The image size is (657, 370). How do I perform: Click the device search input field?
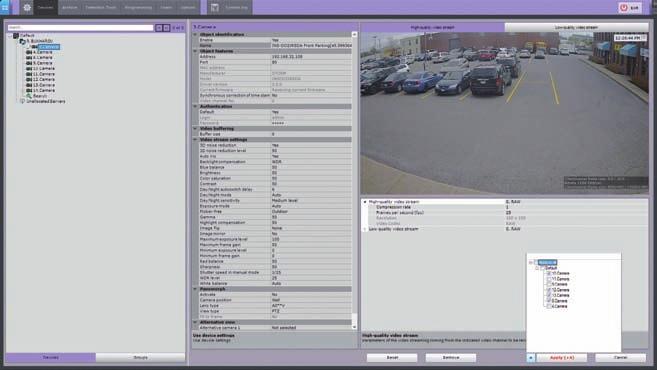pos(80,28)
